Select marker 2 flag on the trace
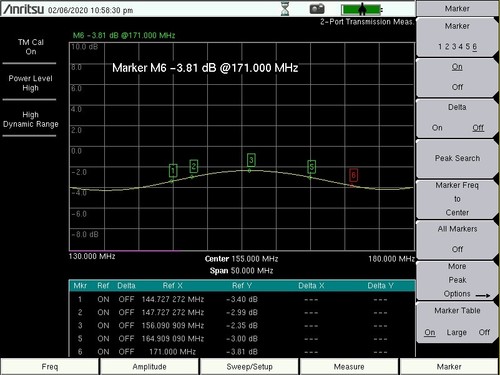The width and height of the screenshot is (500, 375). pyautogui.click(x=194, y=166)
